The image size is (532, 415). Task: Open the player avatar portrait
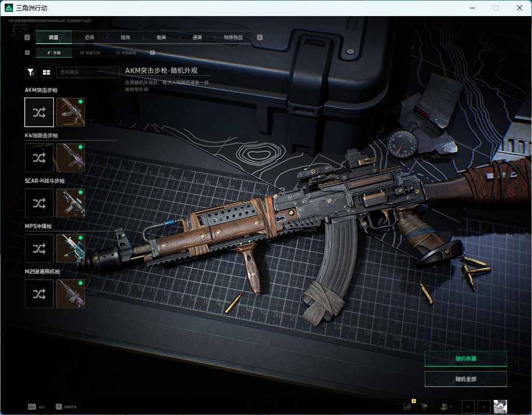[500, 407]
